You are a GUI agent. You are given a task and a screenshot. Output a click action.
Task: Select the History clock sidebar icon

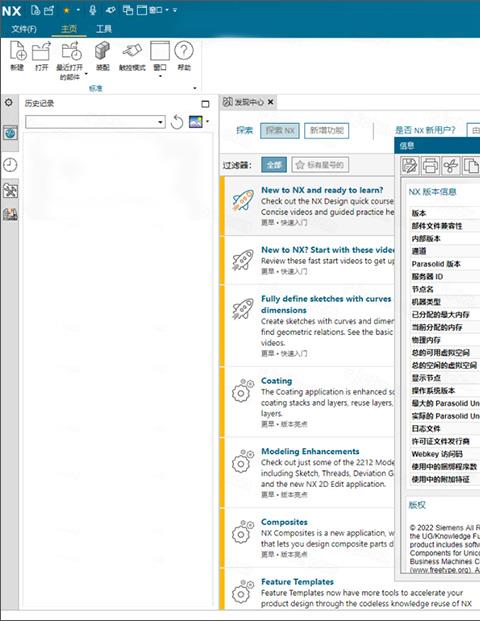(10, 165)
